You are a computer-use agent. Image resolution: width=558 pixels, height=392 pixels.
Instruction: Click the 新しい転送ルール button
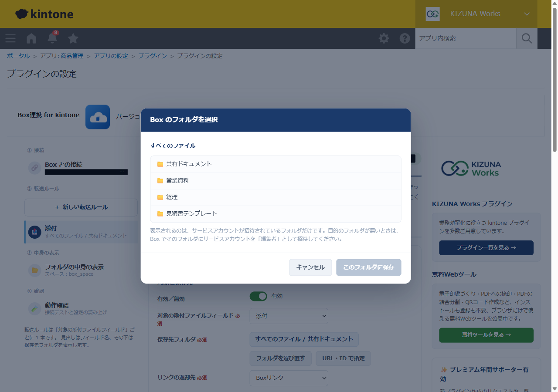point(81,207)
